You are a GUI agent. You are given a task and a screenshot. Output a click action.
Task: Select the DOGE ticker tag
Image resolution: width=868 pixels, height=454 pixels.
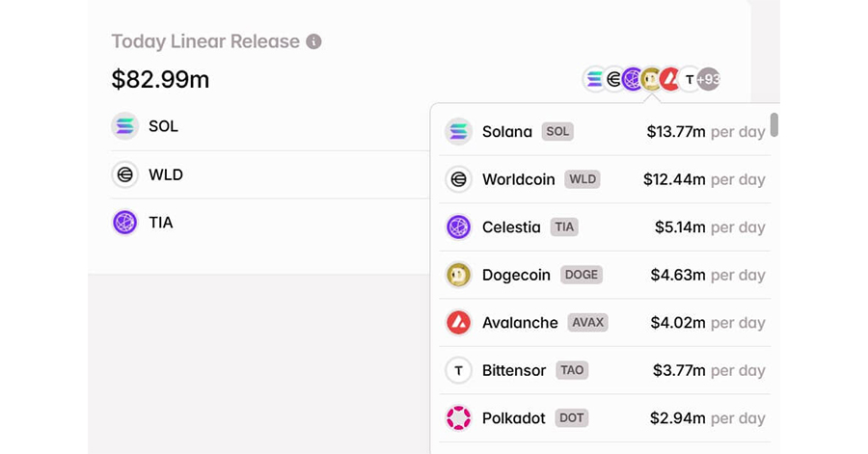582,275
